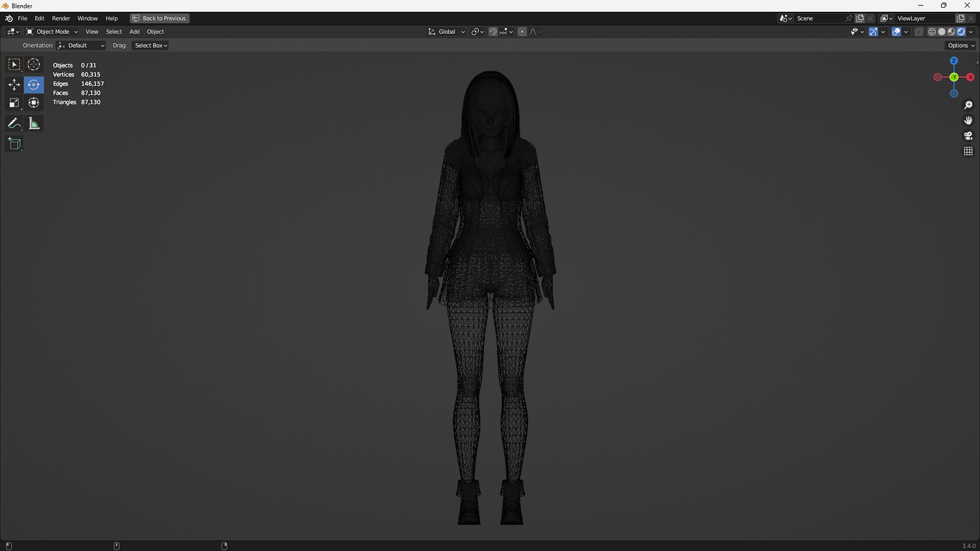
Task: Switch to rendered shading
Action: (x=961, y=31)
